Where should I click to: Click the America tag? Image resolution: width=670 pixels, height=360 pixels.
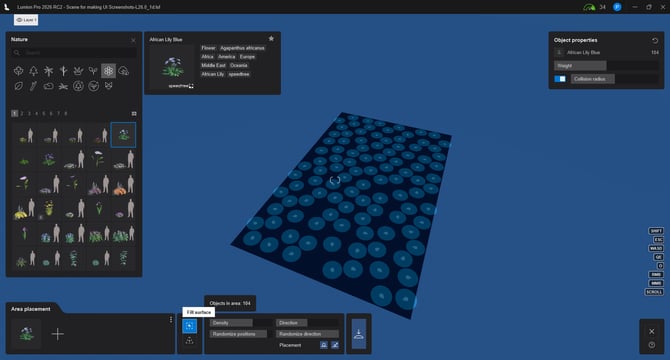(x=226, y=57)
